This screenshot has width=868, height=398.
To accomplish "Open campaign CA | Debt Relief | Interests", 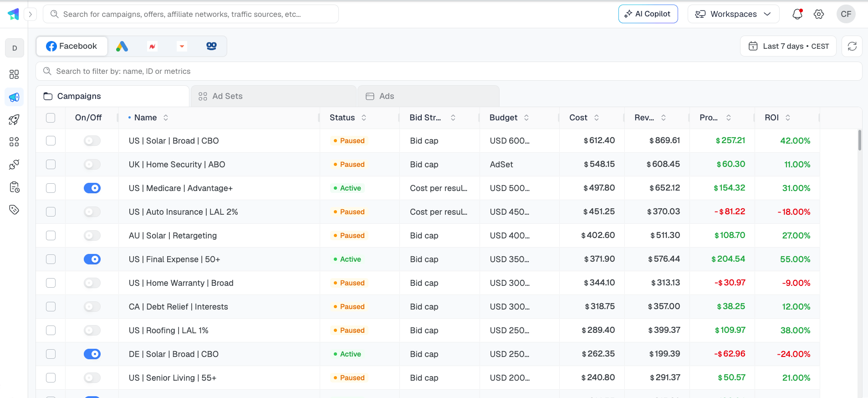I will (179, 307).
